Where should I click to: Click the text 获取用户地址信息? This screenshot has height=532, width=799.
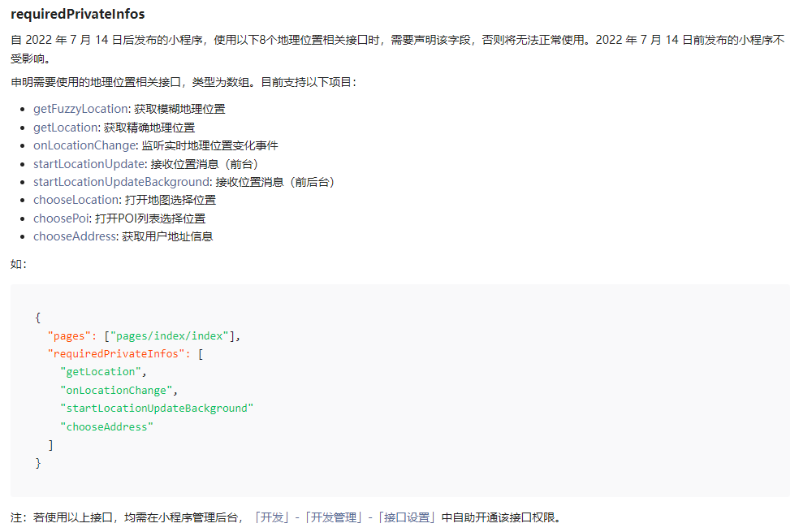pyautogui.click(x=167, y=236)
